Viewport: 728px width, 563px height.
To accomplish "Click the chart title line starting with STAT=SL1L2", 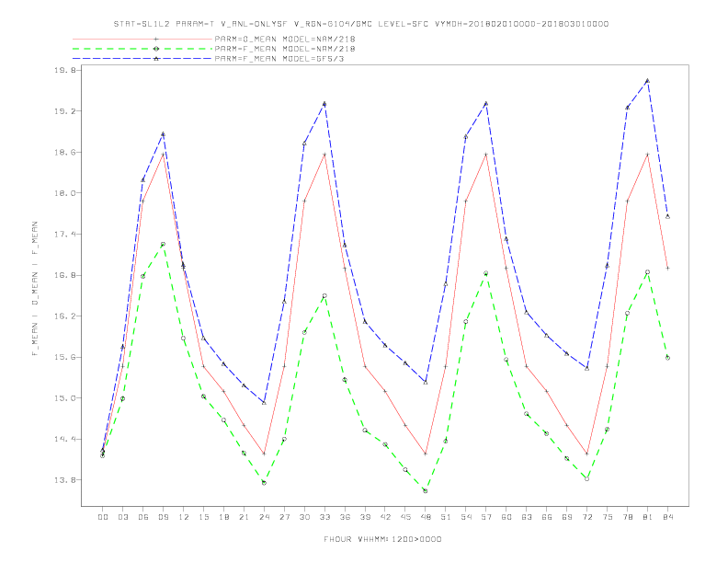I will click(x=360, y=24).
